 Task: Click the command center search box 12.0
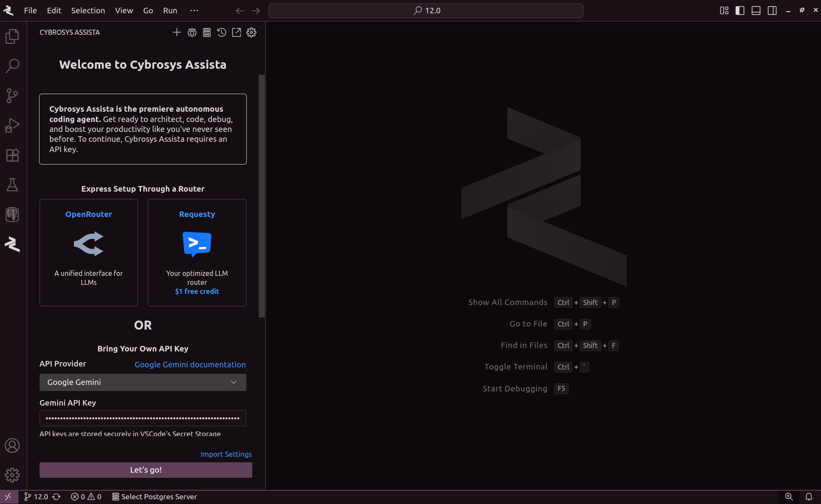click(426, 11)
